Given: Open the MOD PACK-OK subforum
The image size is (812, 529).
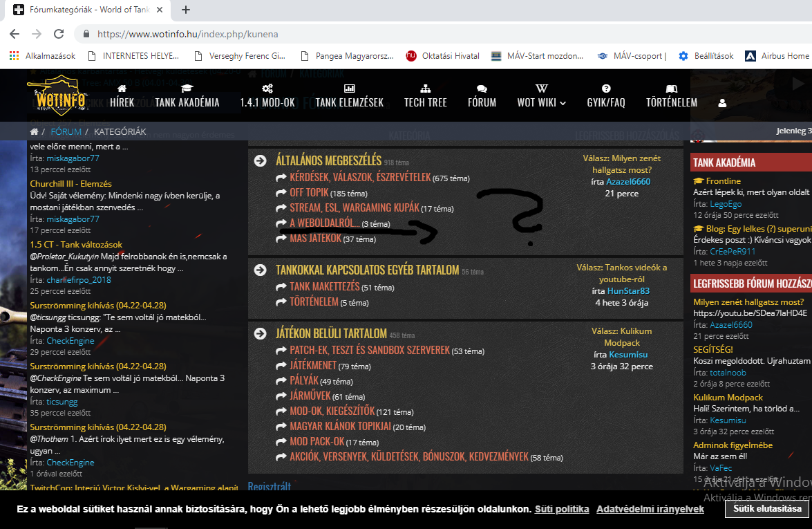Looking at the screenshot, I should tap(317, 441).
